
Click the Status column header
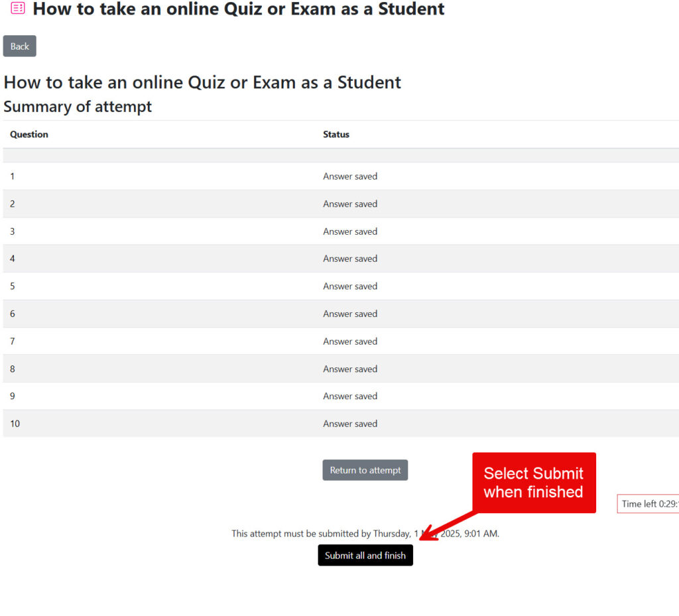[336, 134]
